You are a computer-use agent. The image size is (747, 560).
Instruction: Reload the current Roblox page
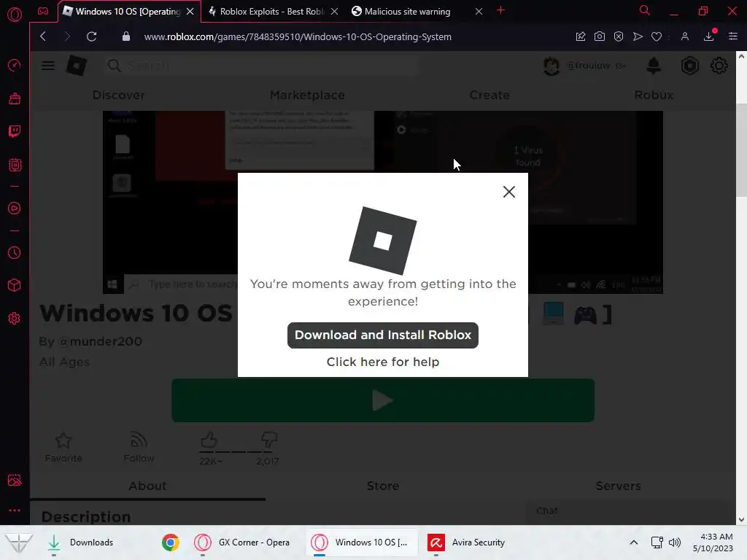[x=91, y=36]
